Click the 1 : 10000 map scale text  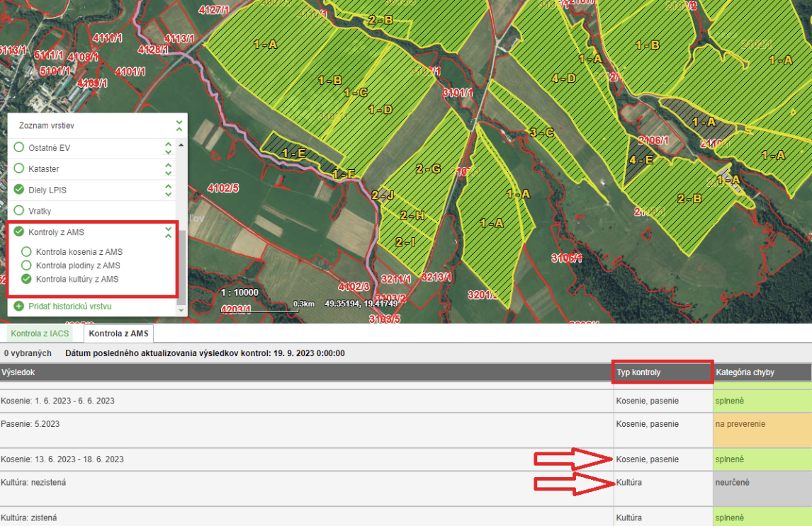click(x=239, y=293)
